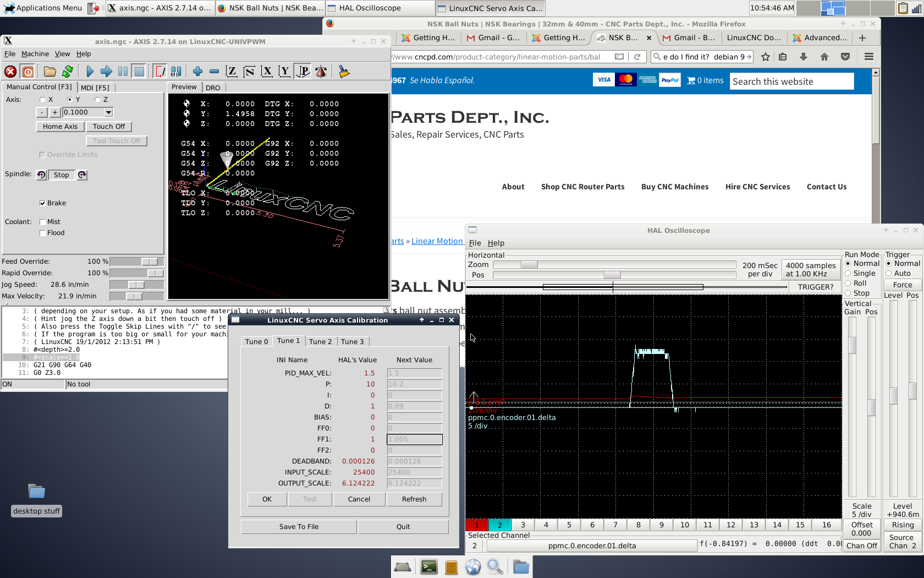Open Machine menu in AXIS

(35, 54)
